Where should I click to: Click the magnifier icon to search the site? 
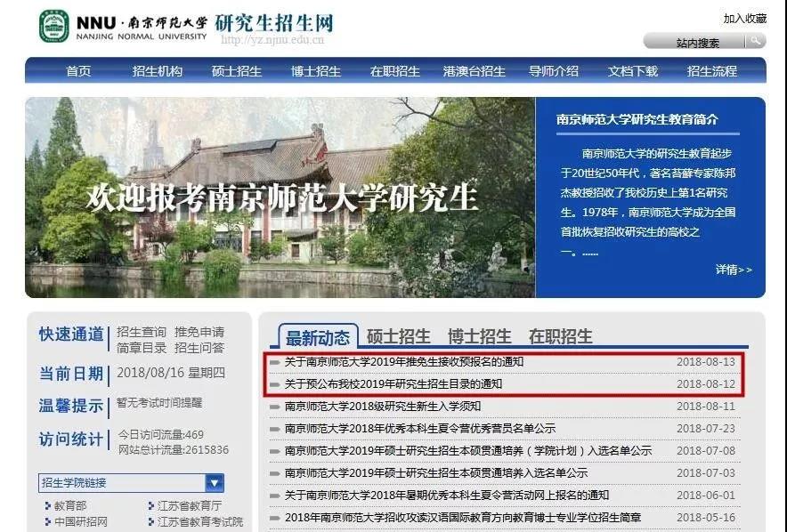[x=757, y=41]
